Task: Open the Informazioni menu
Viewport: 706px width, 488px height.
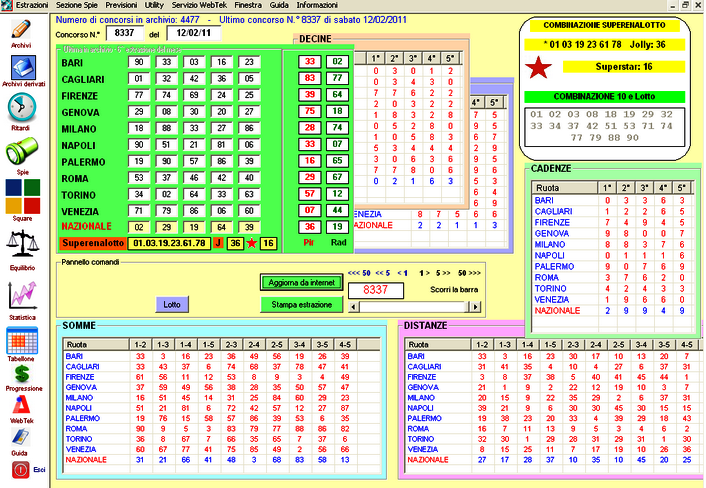Action: click(317, 5)
